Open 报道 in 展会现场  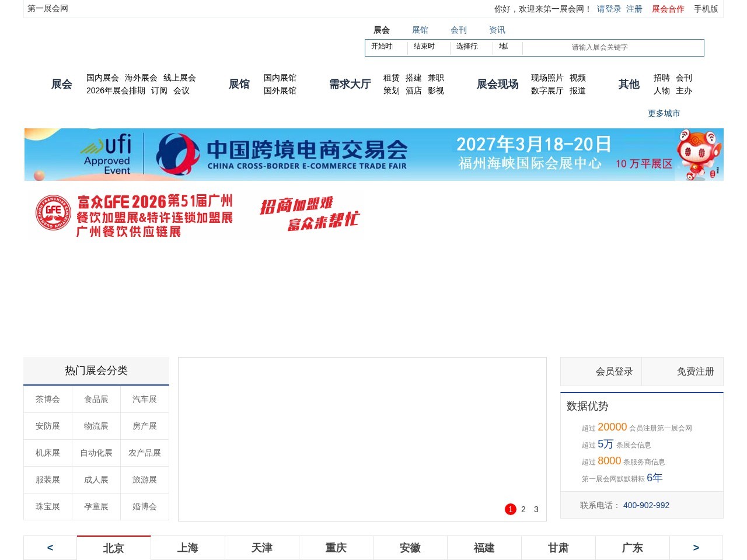[578, 90]
